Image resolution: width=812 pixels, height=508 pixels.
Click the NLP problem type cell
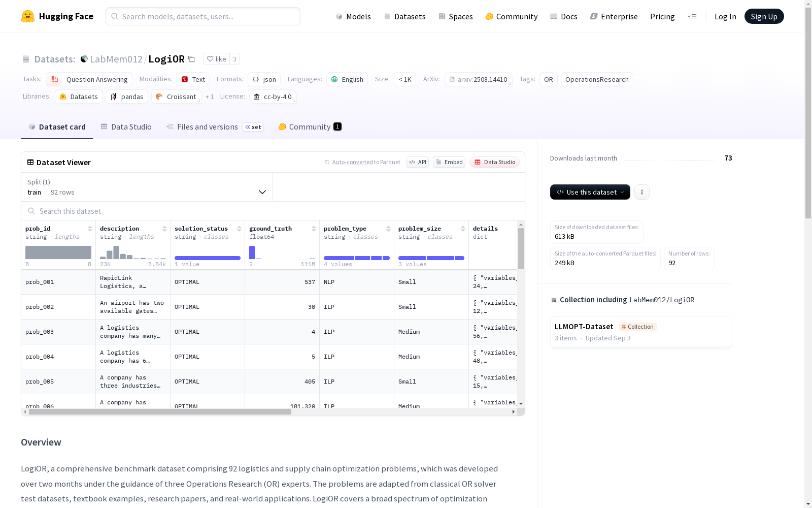357,282
